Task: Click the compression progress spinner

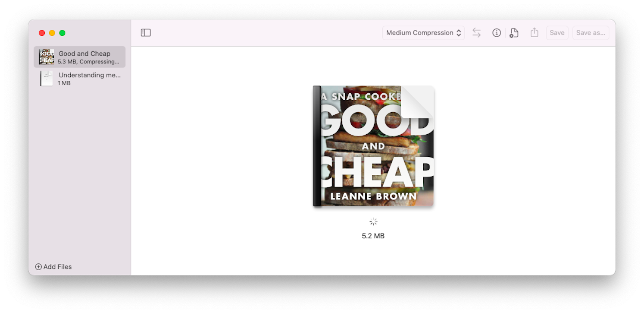Action: coord(373,222)
